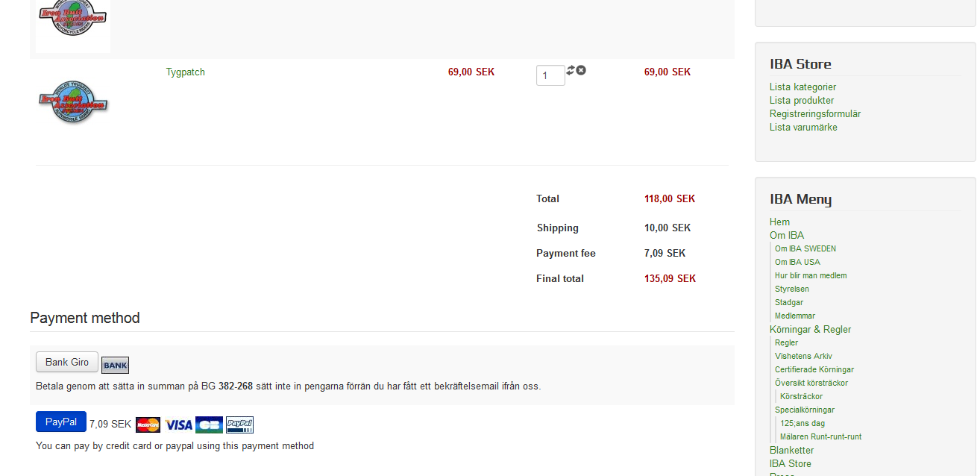
Task: Open Lista kategorier in IBA Store
Action: point(802,87)
